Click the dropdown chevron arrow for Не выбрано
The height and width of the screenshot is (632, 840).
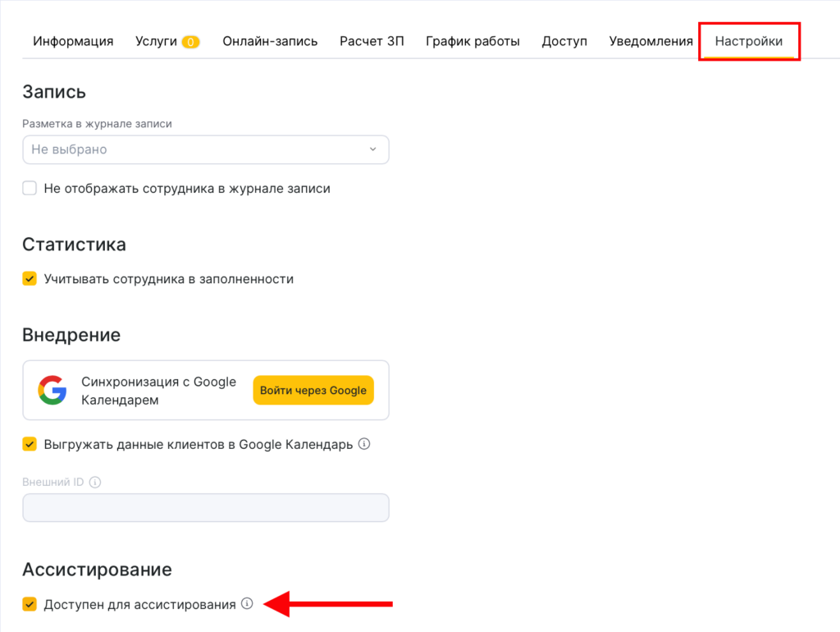pyautogui.click(x=372, y=149)
